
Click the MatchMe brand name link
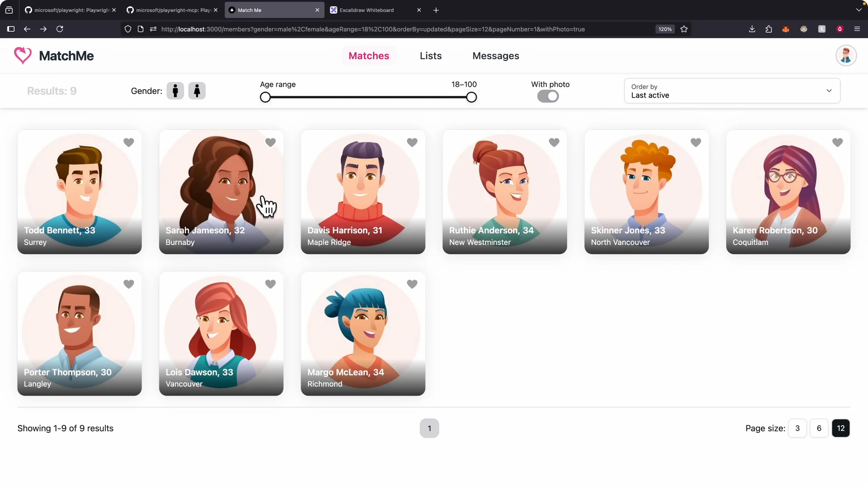click(66, 56)
